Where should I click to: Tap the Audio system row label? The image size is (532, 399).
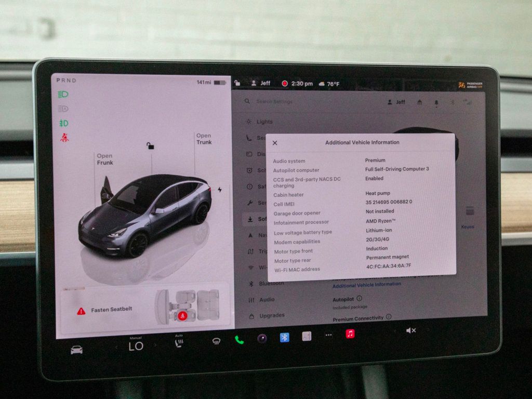click(289, 161)
